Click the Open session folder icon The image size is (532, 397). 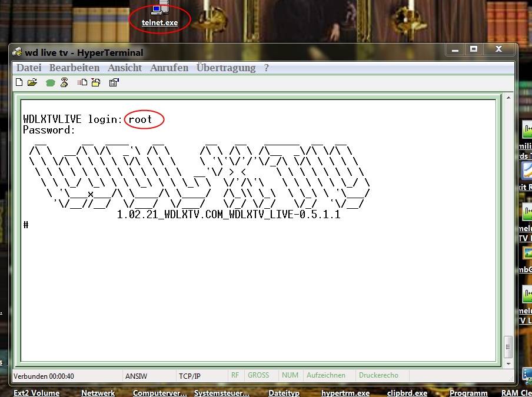click(x=32, y=82)
